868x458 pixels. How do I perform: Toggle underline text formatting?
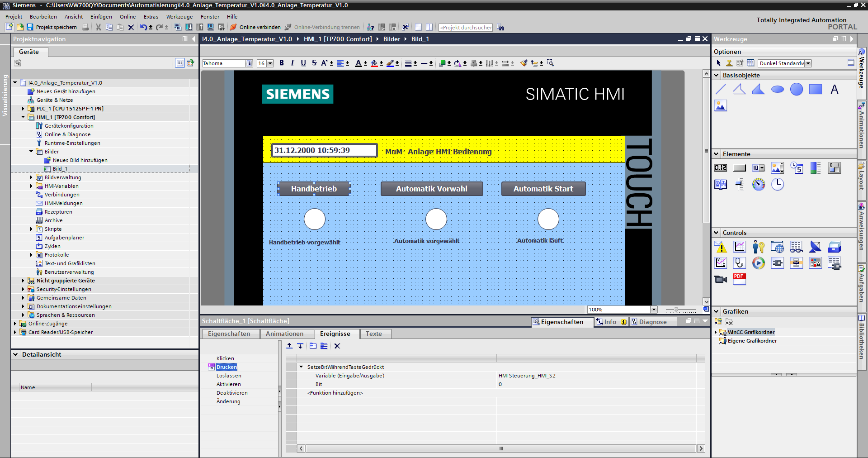[x=303, y=63]
